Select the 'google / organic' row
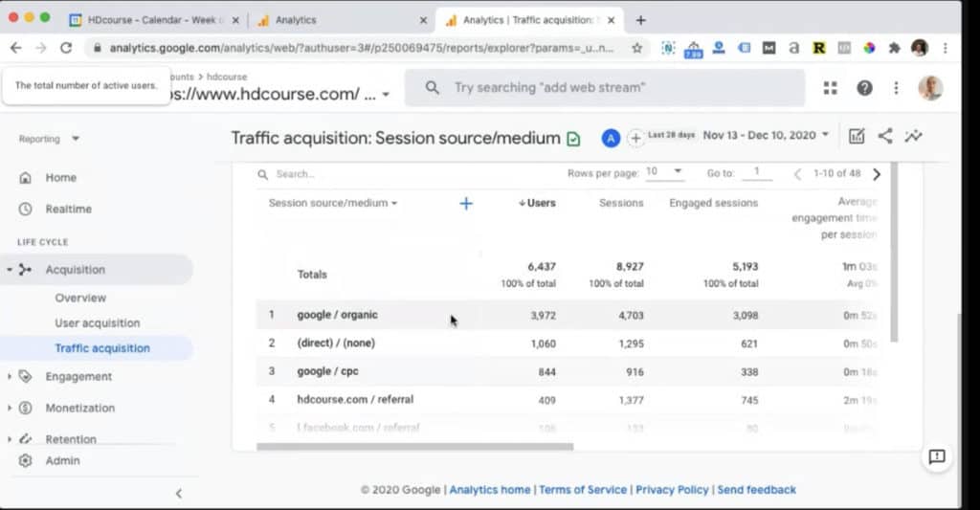 (568, 315)
